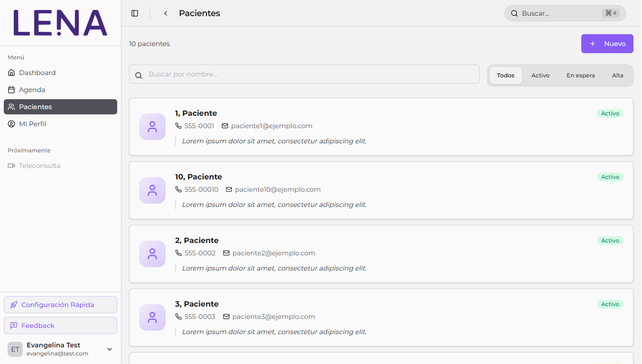Open Agenda calendar in sidebar
This screenshot has height=364, width=642.
tap(60, 90)
